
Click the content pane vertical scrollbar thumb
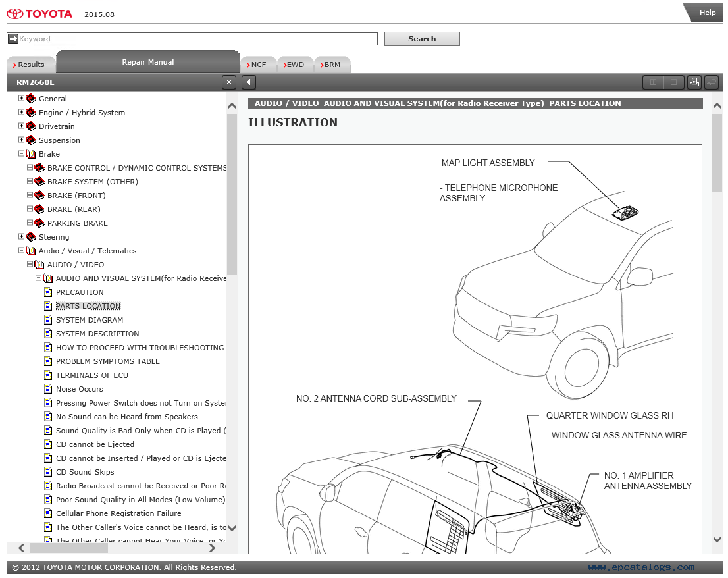pos(717,152)
